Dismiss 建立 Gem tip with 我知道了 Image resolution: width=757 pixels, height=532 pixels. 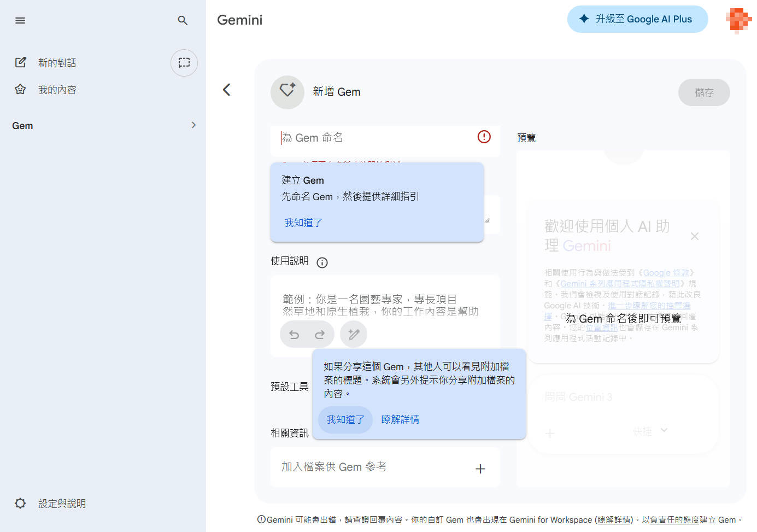(x=303, y=223)
